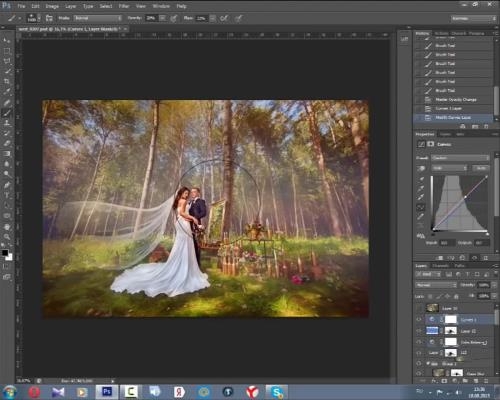
Task: Click foreground color swatch in toolbar
Action: pyautogui.click(x=5, y=252)
